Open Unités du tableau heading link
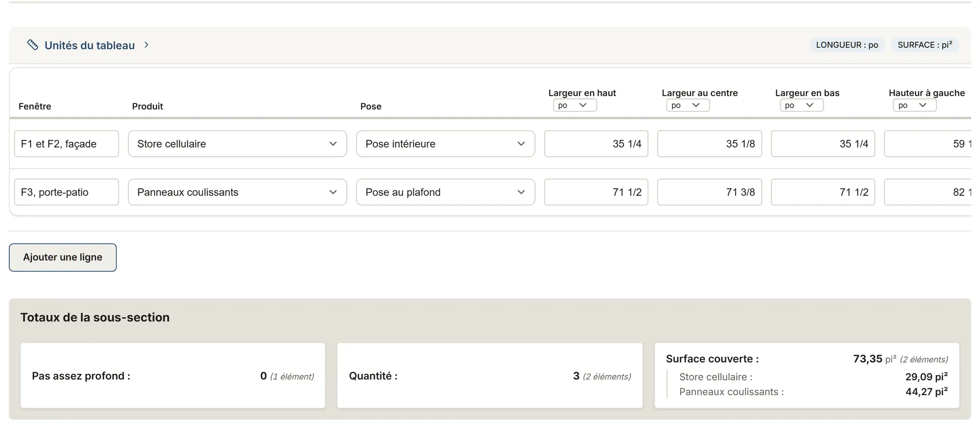Viewport: 980px width, 428px height. point(90,46)
